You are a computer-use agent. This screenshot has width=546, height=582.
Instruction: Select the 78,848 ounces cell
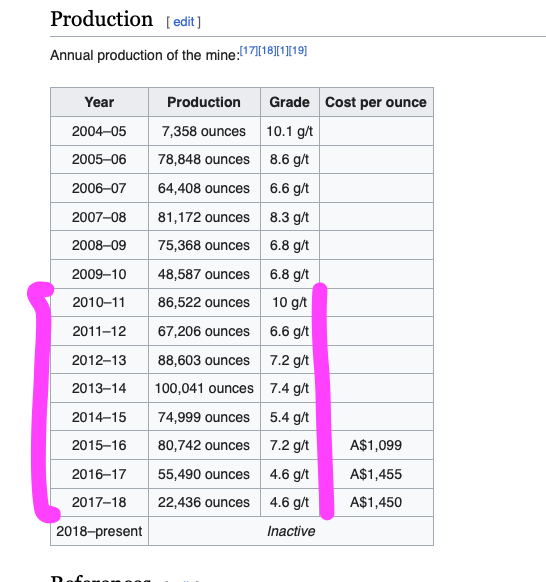pyautogui.click(x=204, y=160)
